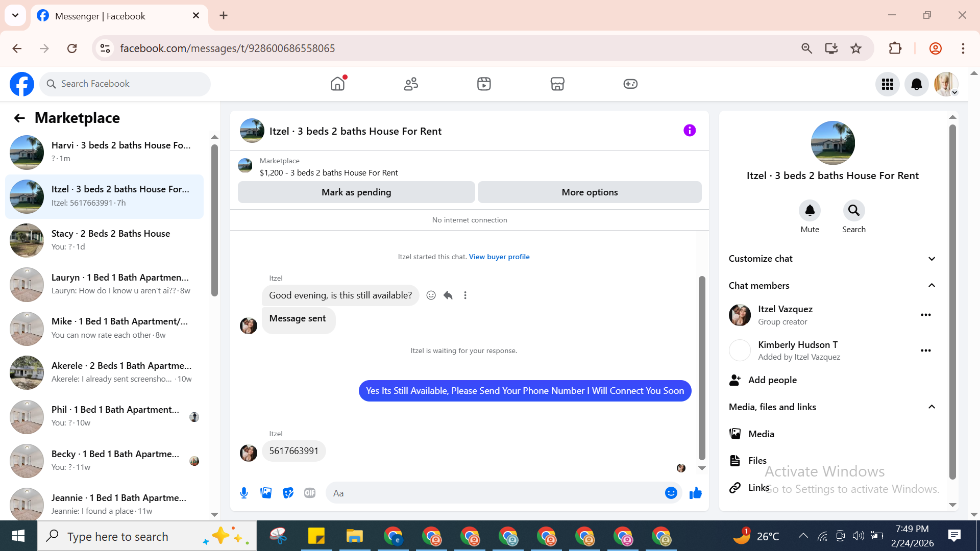980x551 pixels.
Task: Open the sticker picker icon
Action: pos(288,493)
